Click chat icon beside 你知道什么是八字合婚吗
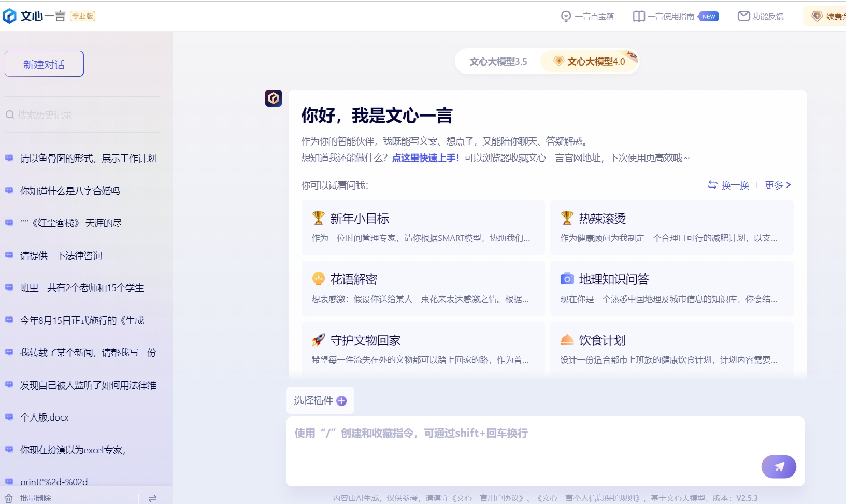This screenshot has height=504, width=846. coord(9,191)
